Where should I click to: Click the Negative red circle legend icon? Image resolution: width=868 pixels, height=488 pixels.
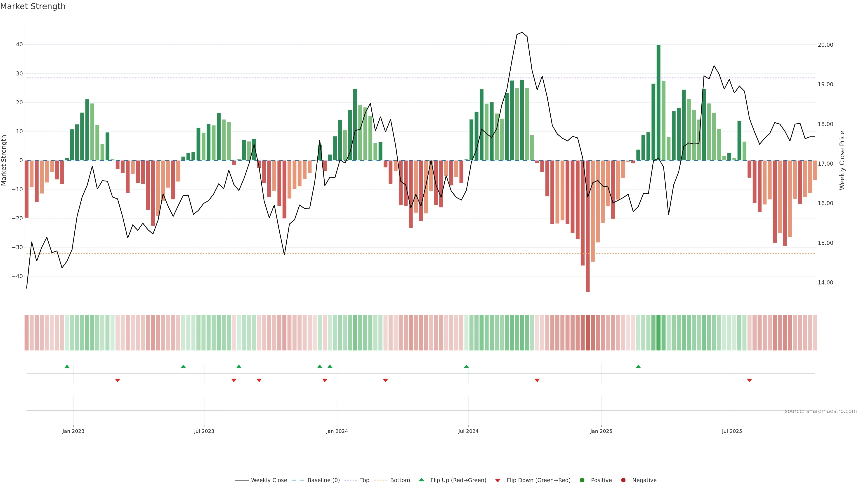(623, 480)
